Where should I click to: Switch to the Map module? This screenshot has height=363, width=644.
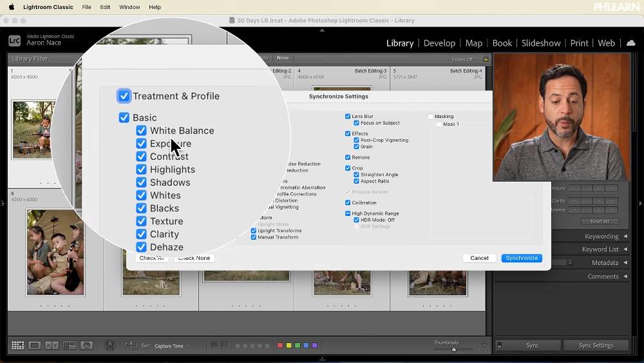click(473, 43)
